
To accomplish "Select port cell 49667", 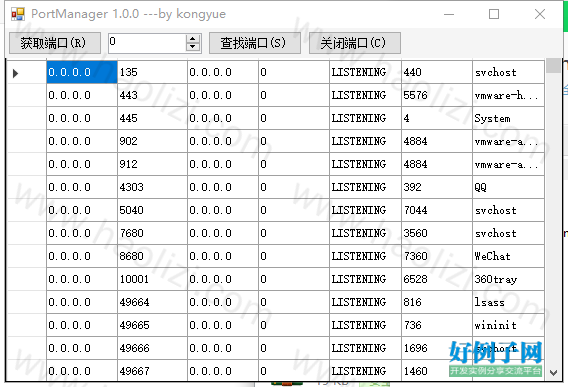I will [x=152, y=370].
